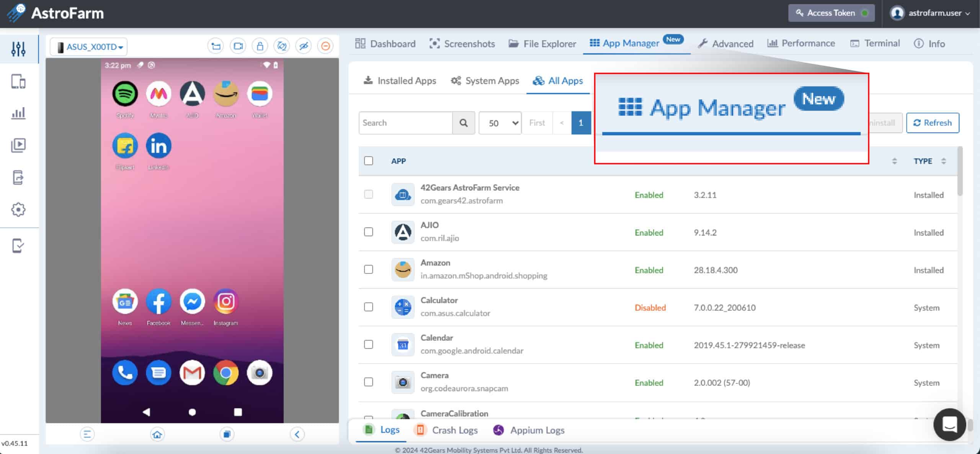
Task: Open the ASUS_X00TD device dropdown
Action: coord(89,47)
